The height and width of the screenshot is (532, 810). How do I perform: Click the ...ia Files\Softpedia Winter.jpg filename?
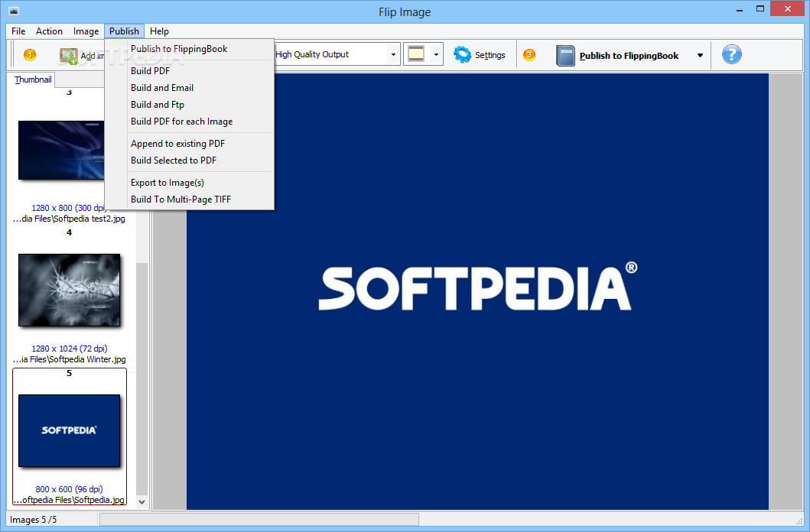point(70,359)
